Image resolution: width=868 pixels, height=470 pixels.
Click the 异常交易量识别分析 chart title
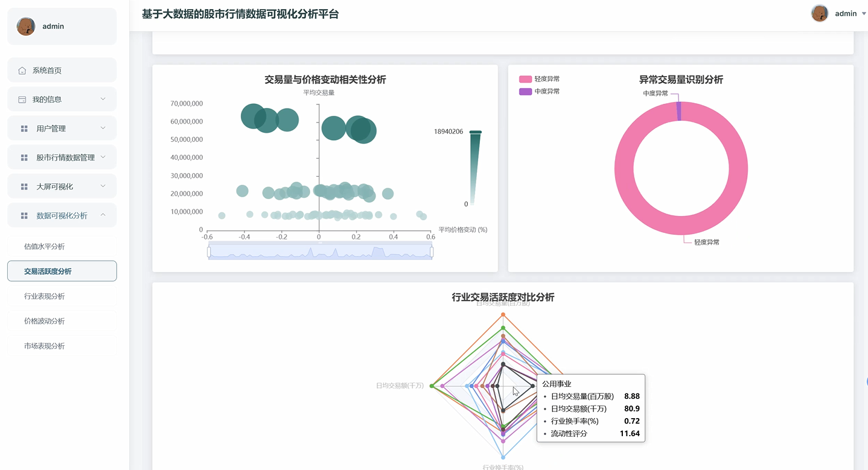point(681,80)
